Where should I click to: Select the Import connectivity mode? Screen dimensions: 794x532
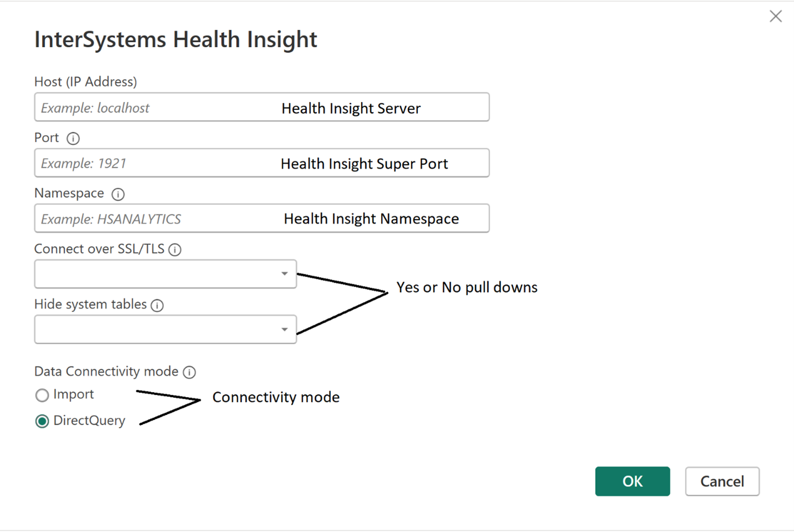point(42,395)
